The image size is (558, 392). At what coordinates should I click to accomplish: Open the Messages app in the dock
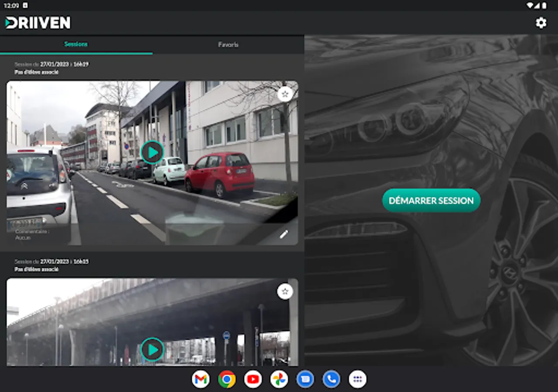point(305,379)
